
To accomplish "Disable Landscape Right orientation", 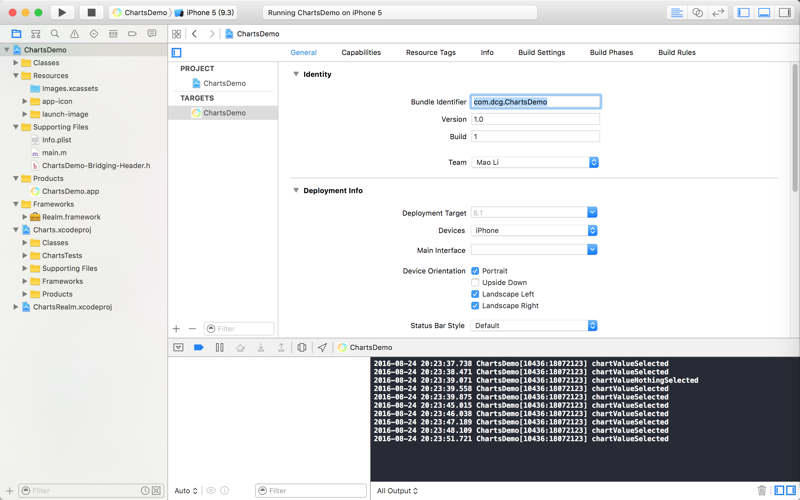I will coord(475,306).
